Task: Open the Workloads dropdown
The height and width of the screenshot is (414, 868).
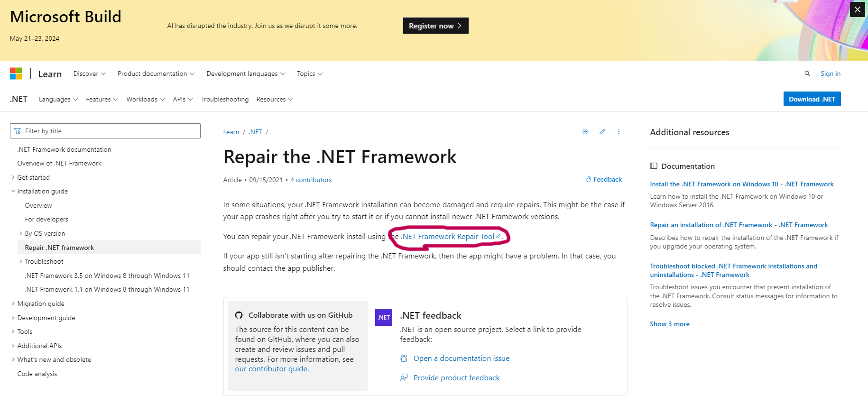Action: 146,99
